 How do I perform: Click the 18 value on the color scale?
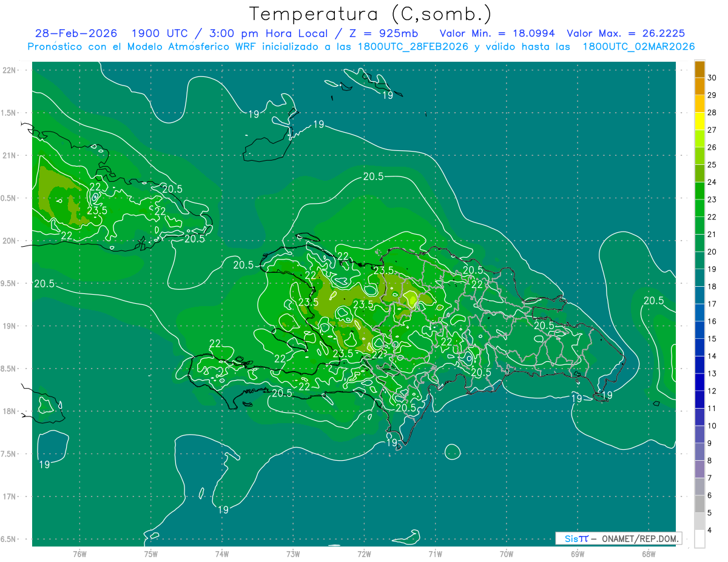click(713, 287)
